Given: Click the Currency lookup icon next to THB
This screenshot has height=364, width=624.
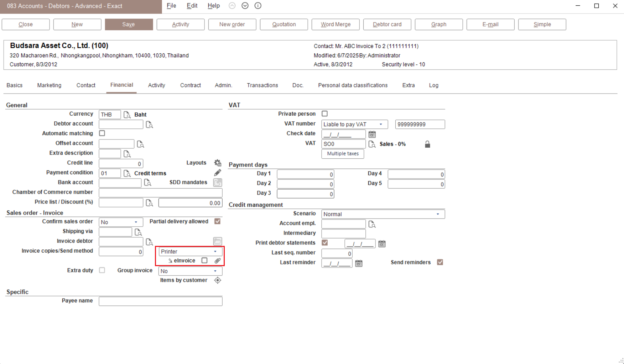Looking at the screenshot, I should pyautogui.click(x=127, y=115).
